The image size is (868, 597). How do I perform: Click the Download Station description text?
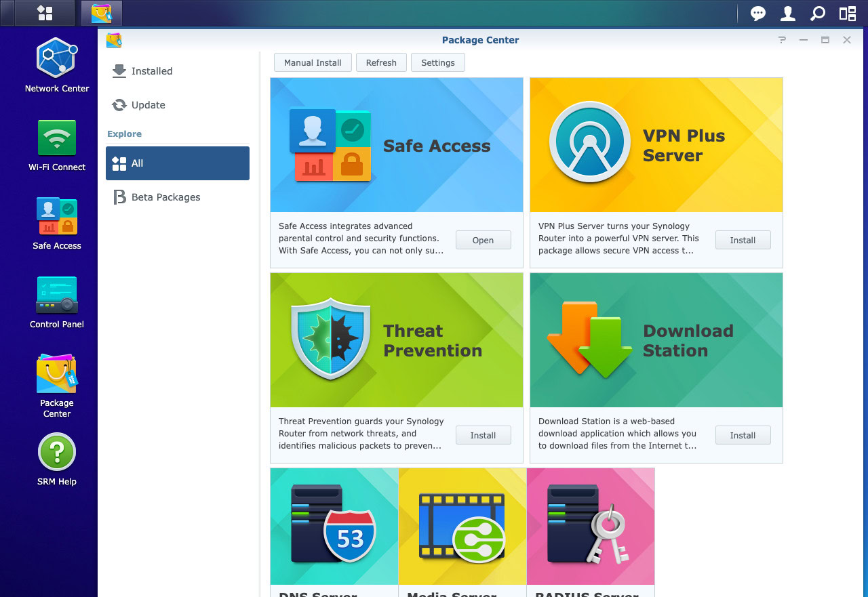[x=618, y=434]
